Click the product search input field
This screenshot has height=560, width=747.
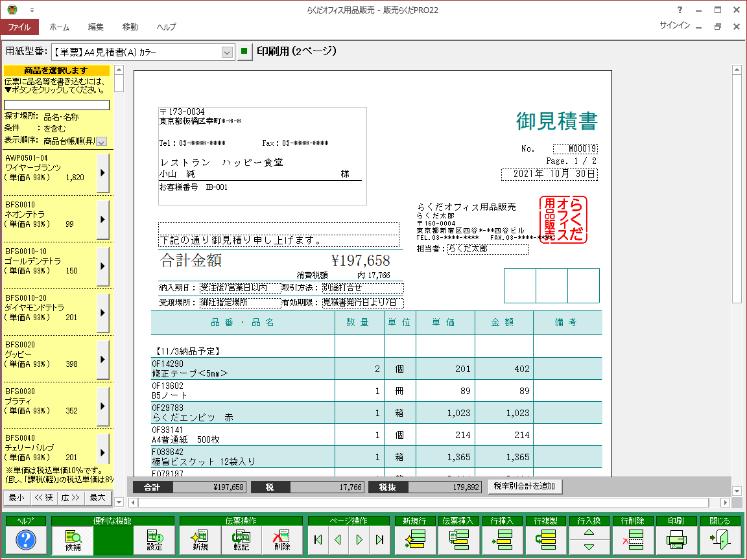(56, 105)
